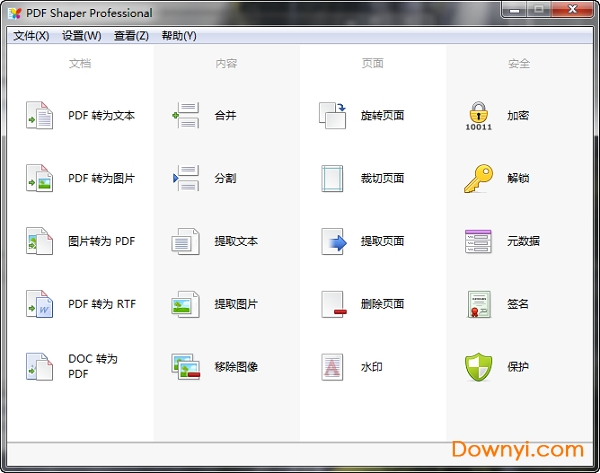Viewport: 600px width, 473px height.
Task: Click the 解锁 golden key icon
Action: (x=479, y=179)
